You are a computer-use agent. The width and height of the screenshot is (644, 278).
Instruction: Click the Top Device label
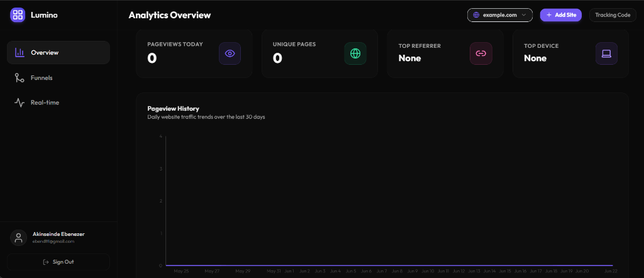(541, 46)
